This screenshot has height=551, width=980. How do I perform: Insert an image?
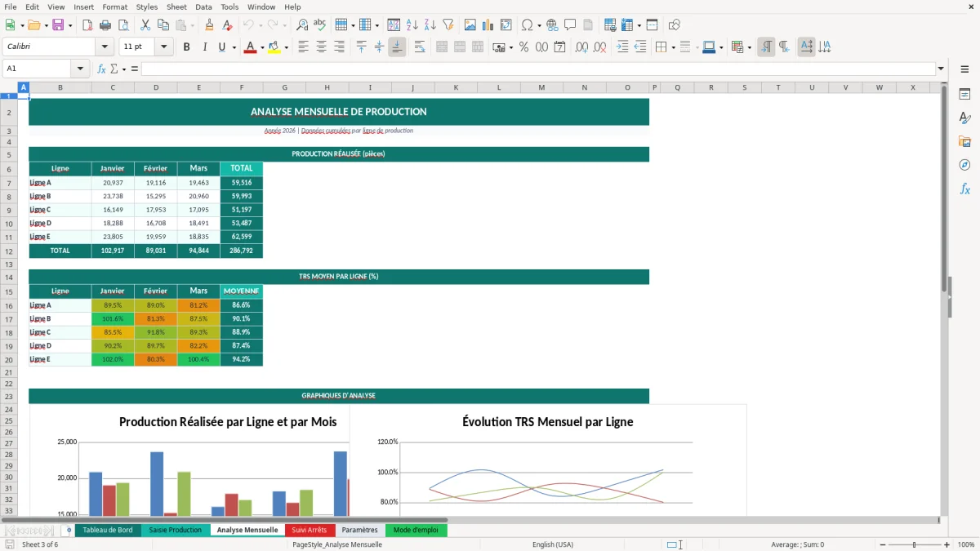tap(470, 25)
